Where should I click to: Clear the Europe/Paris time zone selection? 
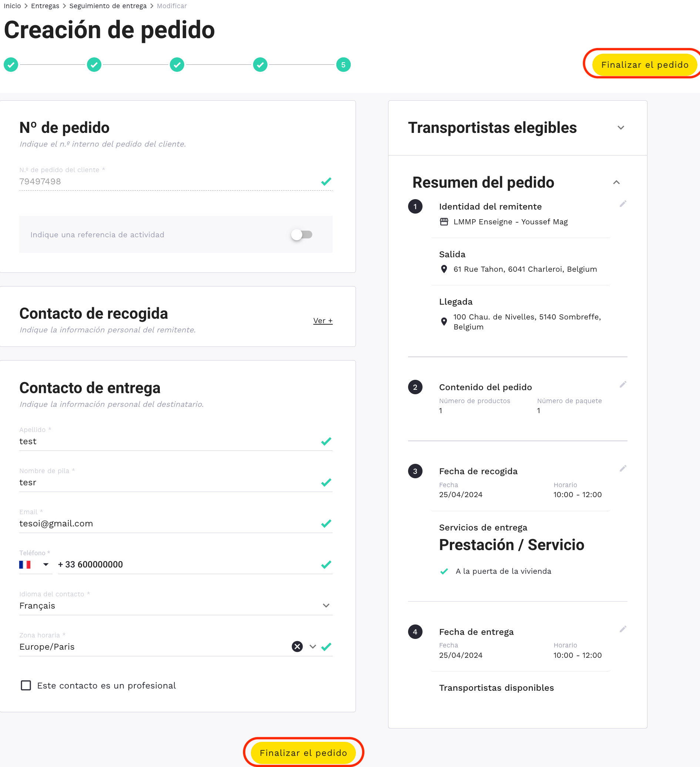click(x=297, y=646)
